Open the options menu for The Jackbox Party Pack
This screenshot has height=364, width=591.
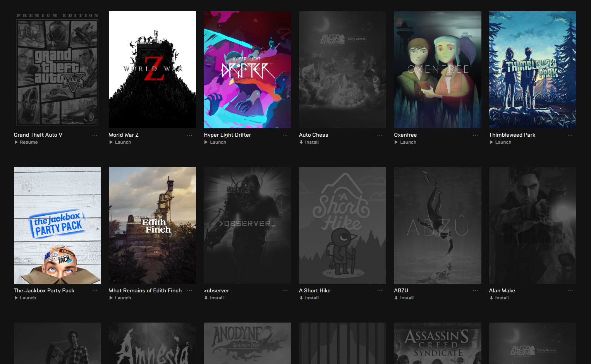click(x=95, y=291)
